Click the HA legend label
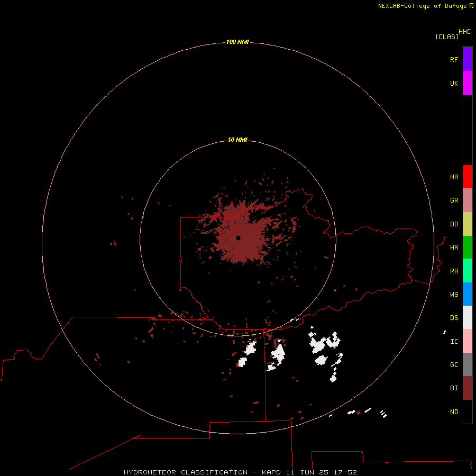The height and width of the screenshot is (476, 476). (454, 177)
